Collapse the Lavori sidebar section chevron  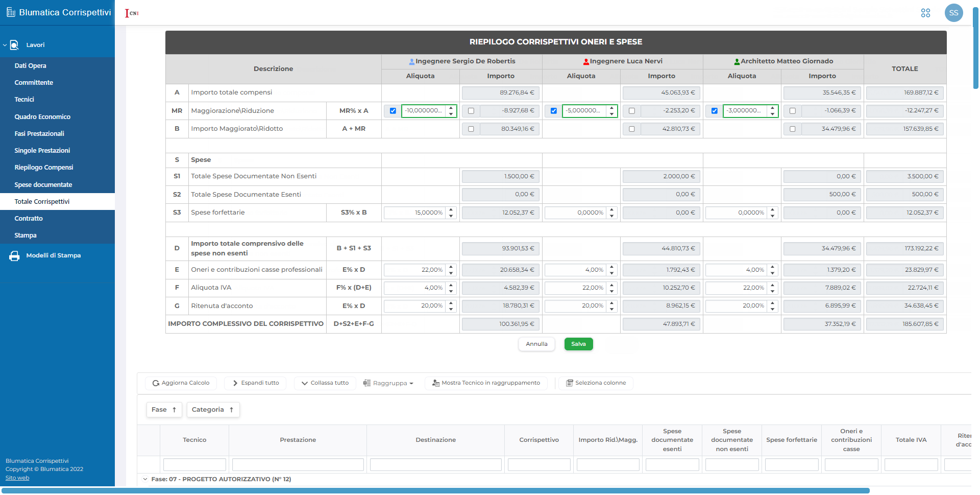[x=5, y=45]
